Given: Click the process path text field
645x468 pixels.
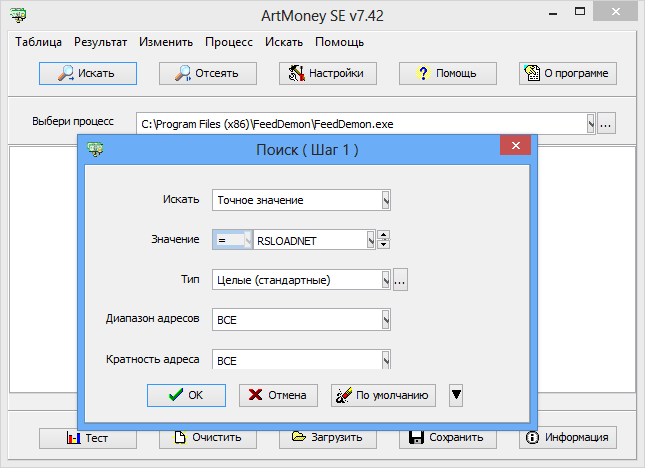Looking at the screenshot, I should (x=362, y=124).
